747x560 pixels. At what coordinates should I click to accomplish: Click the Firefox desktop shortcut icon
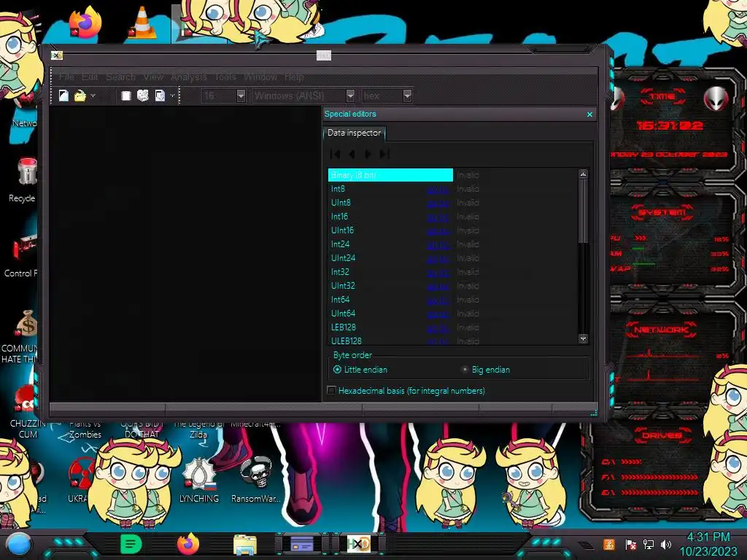pyautogui.click(x=85, y=23)
